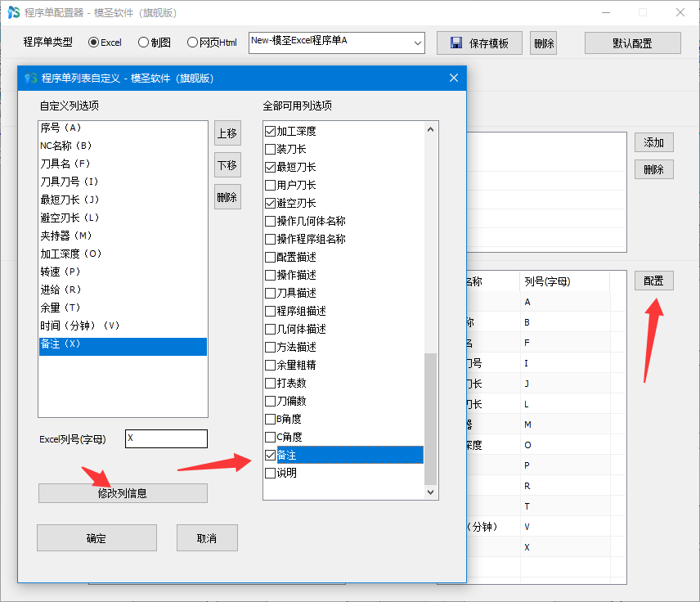This screenshot has height=602, width=700.
Task: Check the 程序组描述 checkbox
Action: tap(270, 311)
